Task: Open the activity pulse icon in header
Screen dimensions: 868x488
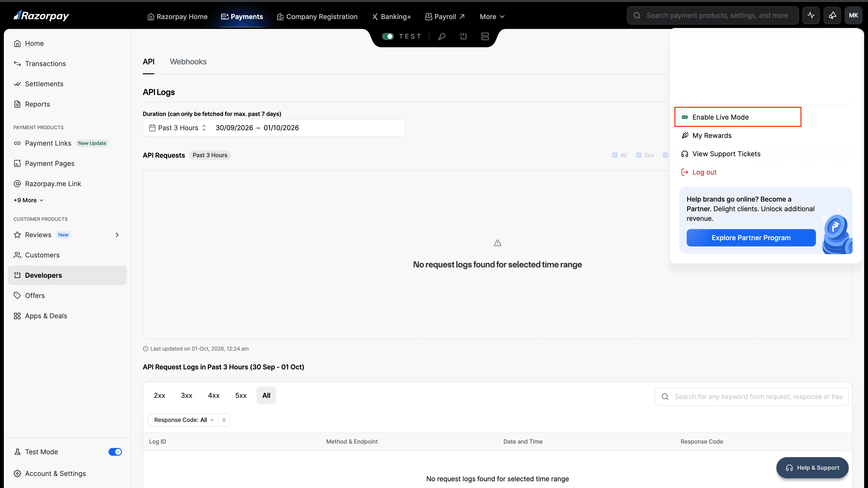Action: [x=811, y=15]
